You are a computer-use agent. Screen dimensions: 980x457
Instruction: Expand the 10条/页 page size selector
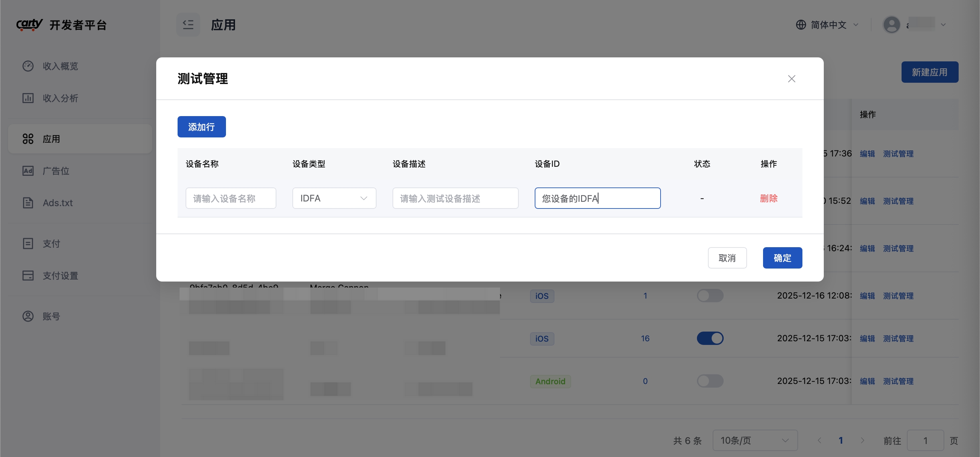[x=754, y=440]
